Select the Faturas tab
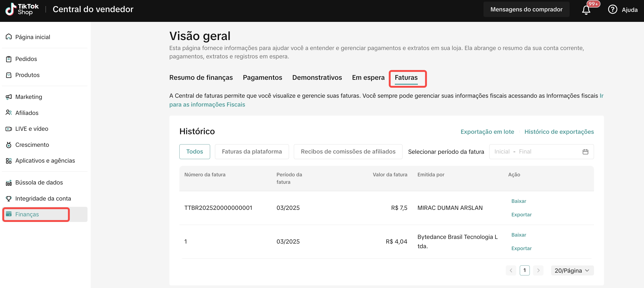 coord(406,77)
